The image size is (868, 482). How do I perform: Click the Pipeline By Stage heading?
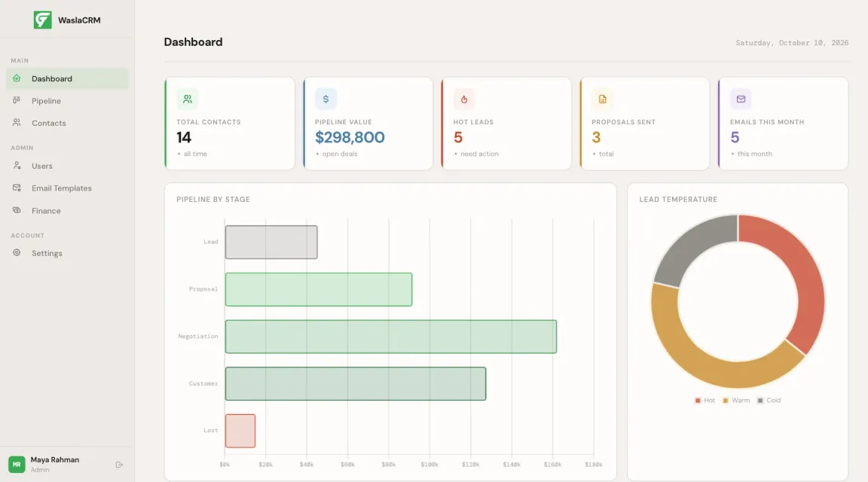click(x=213, y=200)
